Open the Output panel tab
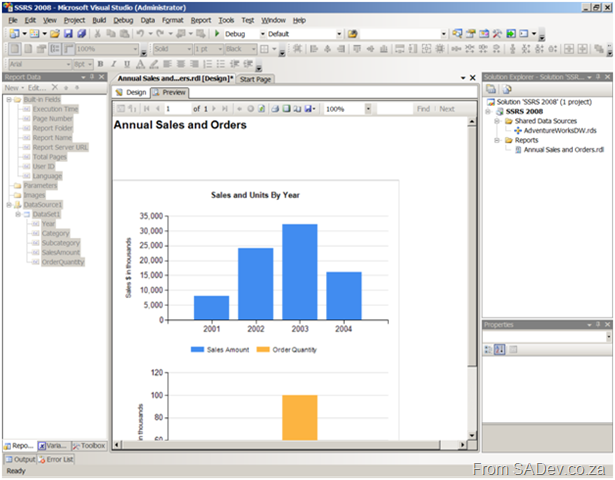This screenshot has width=615, height=480. [20, 459]
